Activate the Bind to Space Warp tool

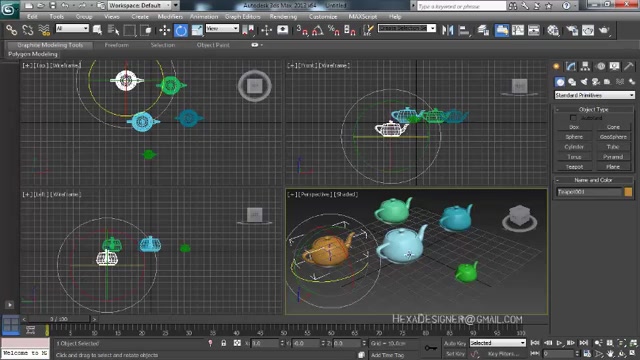coord(44,30)
